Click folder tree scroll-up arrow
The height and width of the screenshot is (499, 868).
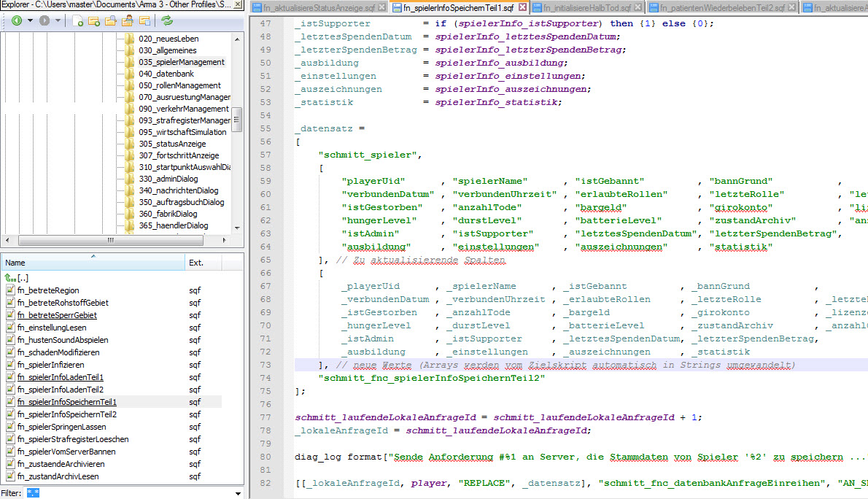238,39
